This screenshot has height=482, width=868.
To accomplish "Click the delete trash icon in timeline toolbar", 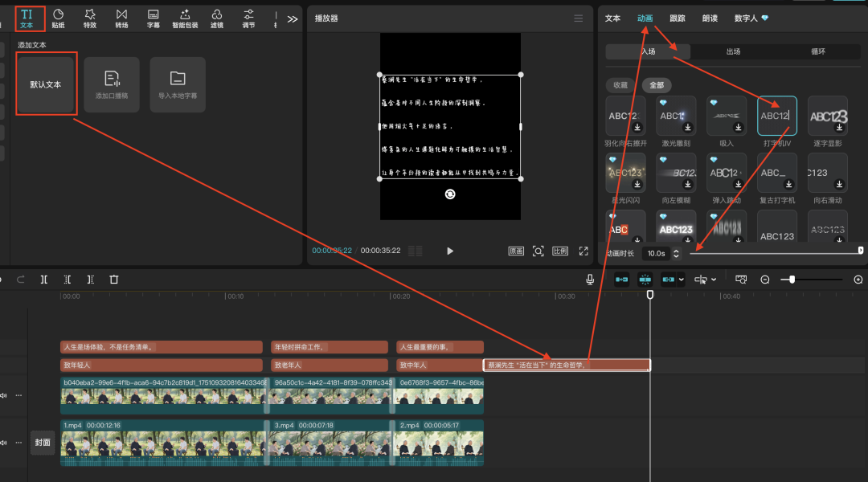I will [114, 279].
